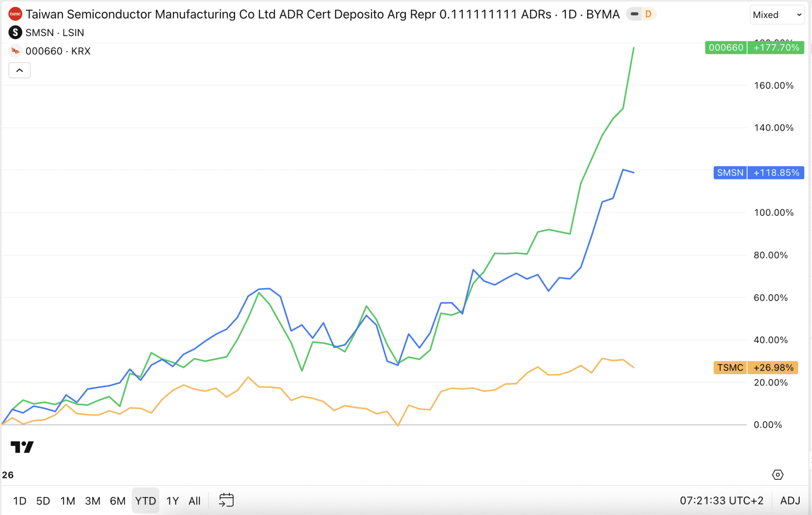This screenshot has width=812, height=515.
Task: Click the 000660 · KRX legend text
Action: pyautogui.click(x=58, y=51)
